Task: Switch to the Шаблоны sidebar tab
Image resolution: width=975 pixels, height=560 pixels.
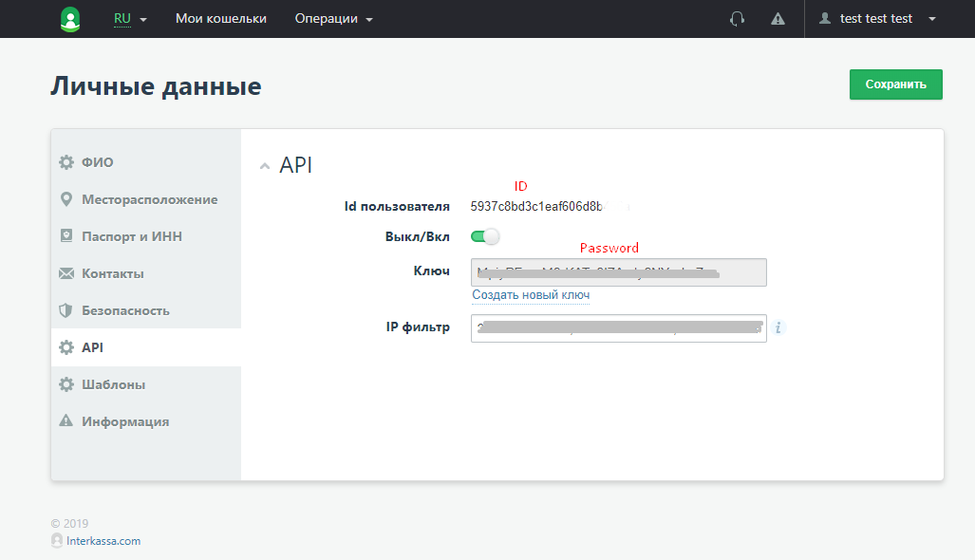Action: 113,384
